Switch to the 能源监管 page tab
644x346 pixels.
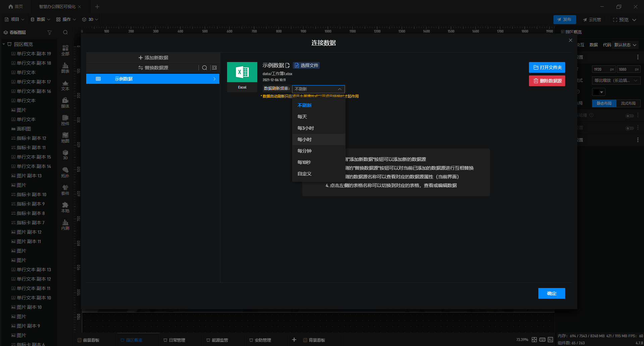click(x=217, y=340)
